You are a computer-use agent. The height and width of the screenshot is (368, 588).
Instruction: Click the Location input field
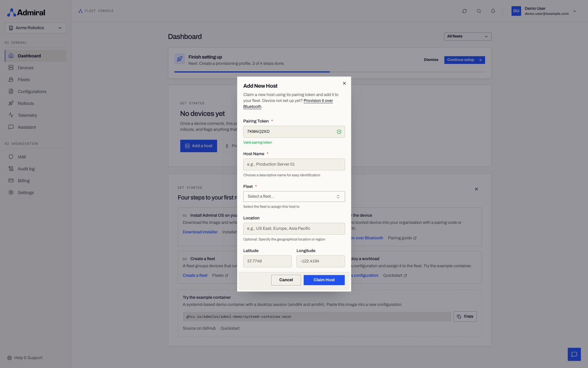tap(294, 229)
